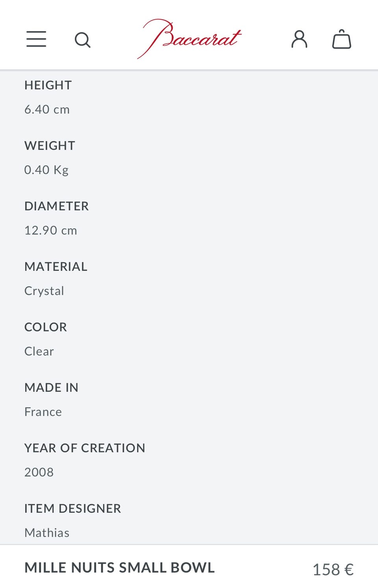The height and width of the screenshot is (588, 378).
Task: Open the shopping bag
Action: pos(341,39)
